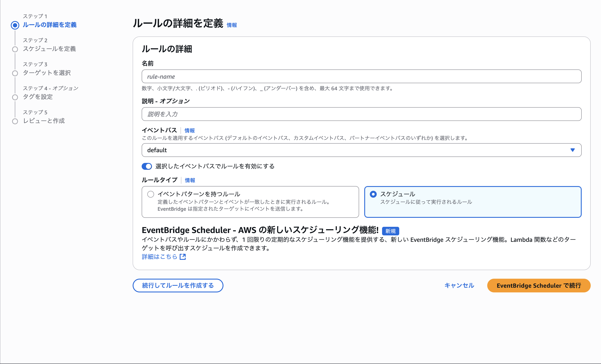Focus the 説明 description input field

(x=361, y=114)
